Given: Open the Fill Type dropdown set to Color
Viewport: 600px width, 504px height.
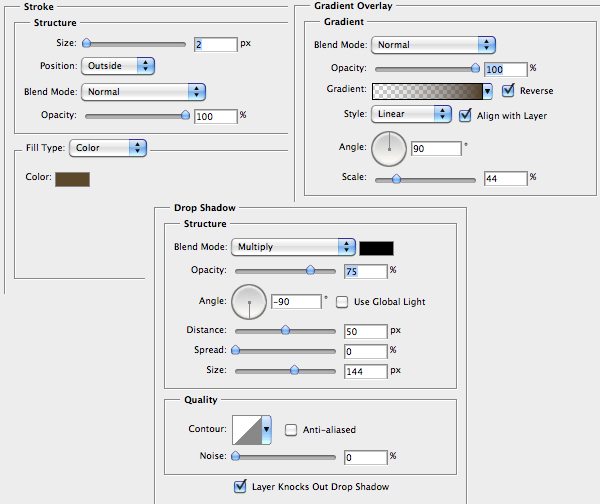Looking at the screenshot, I should click(x=108, y=148).
